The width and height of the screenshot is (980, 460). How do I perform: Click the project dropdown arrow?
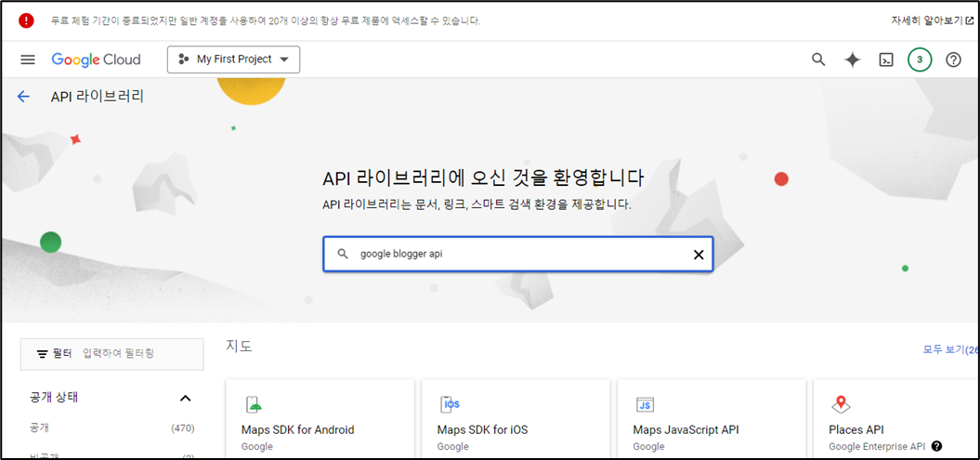click(x=283, y=60)
